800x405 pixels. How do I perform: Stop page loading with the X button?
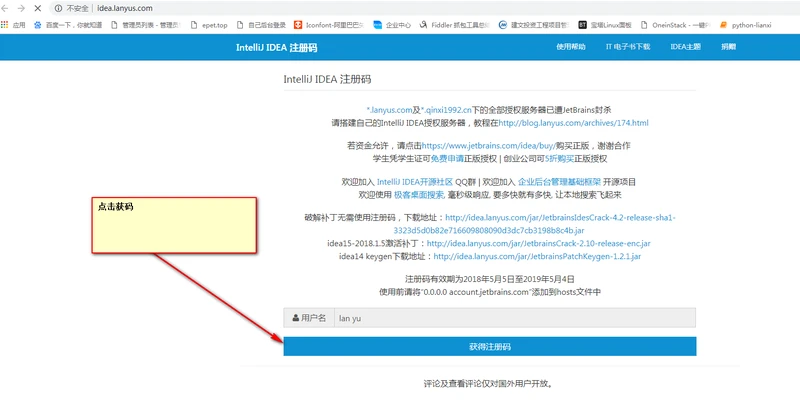(37, 8)
